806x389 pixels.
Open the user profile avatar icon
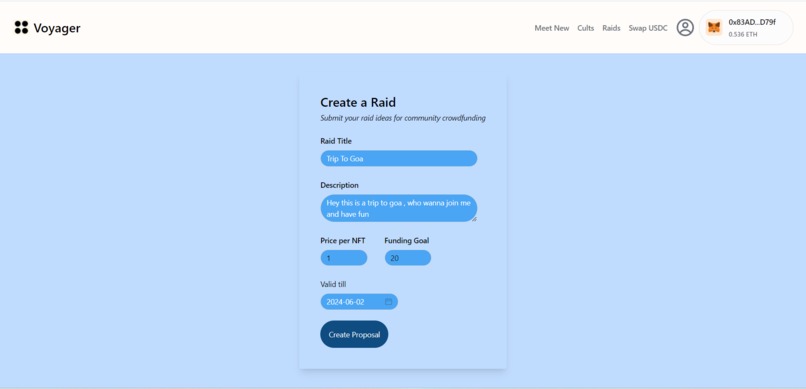[x=685, y=27]
